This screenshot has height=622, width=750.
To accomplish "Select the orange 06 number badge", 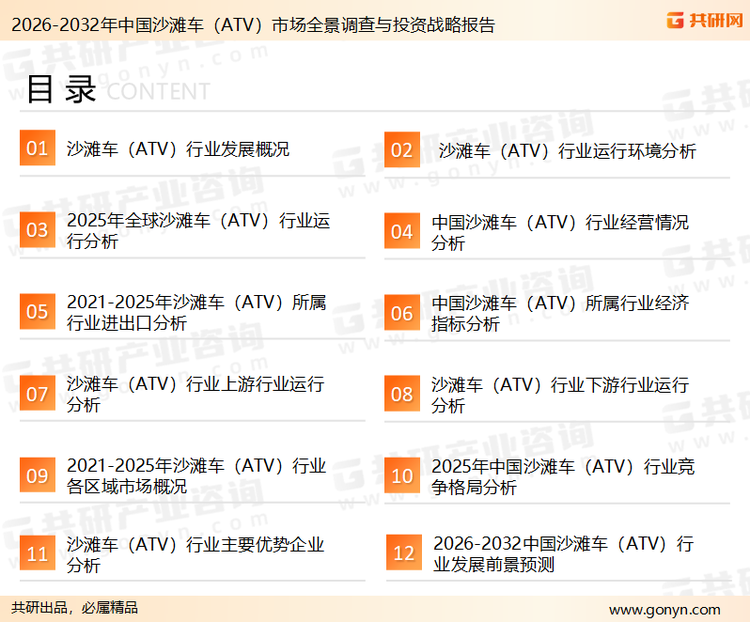I will point(402,313).
